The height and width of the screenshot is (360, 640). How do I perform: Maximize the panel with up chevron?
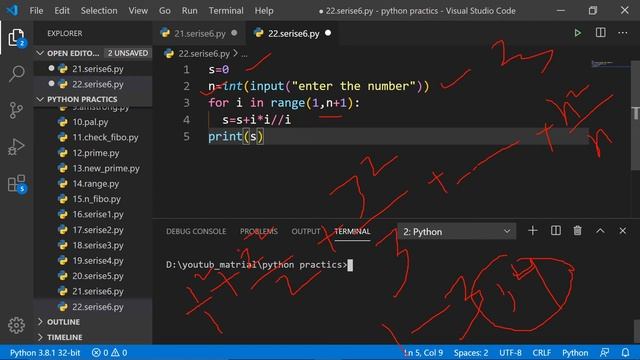[600, 231]
